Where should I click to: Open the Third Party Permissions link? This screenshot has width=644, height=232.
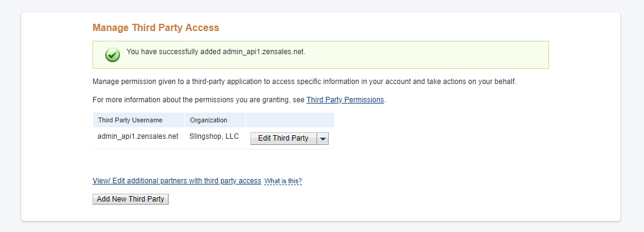tap(345, 99)
